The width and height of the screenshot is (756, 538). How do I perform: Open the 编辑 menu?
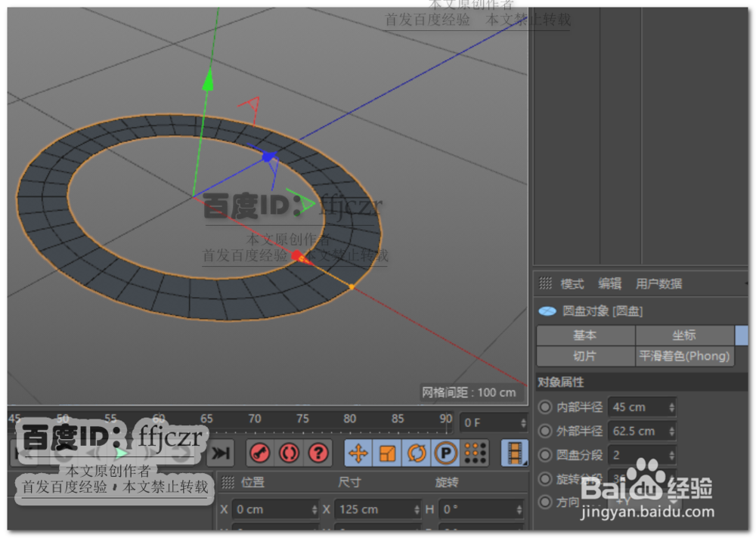pyautogui.click(x=609, y=283)
